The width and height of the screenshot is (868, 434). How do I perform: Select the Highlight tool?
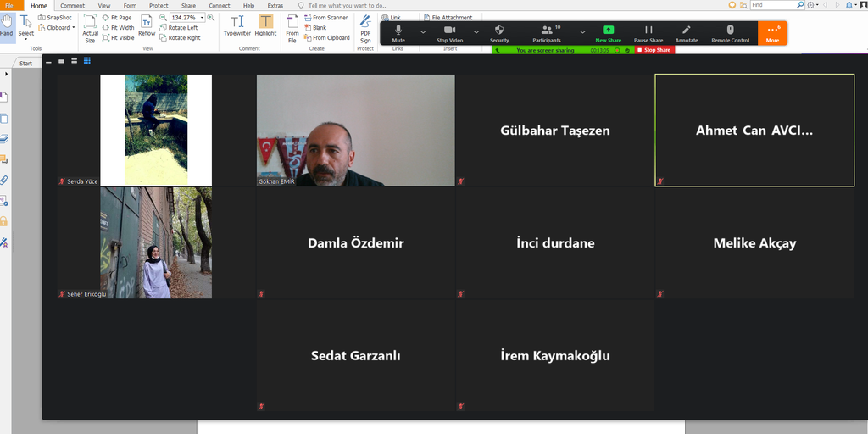[265, 25]
